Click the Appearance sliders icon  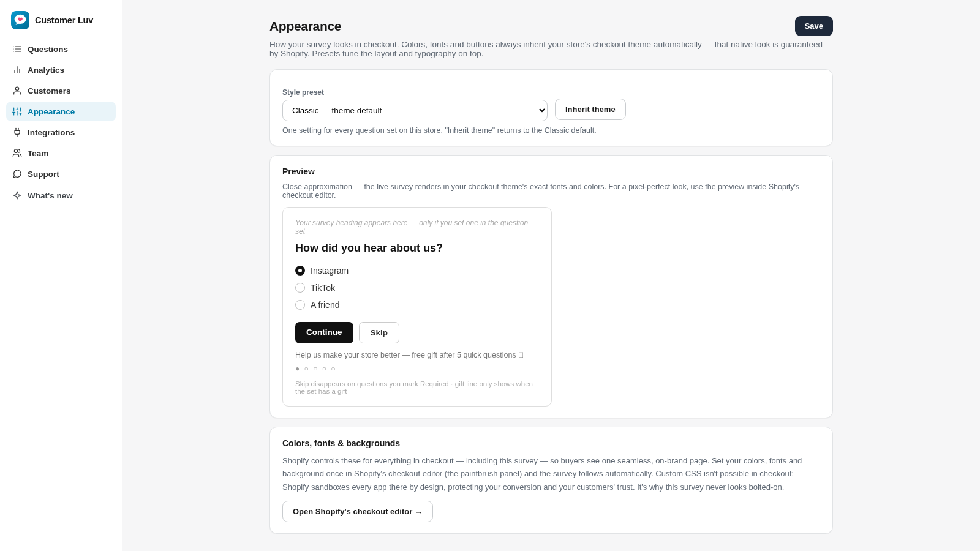point(17,111)
